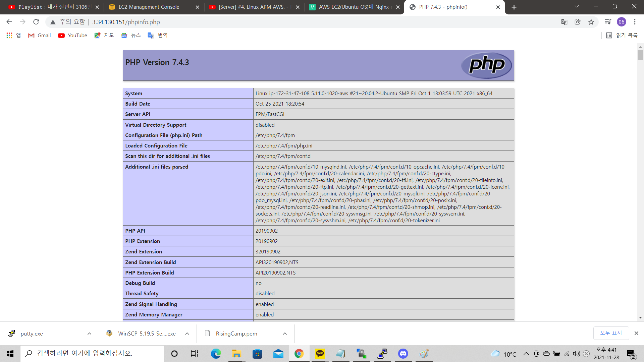Open Chrome three-dot menu
This screenshot has width=644, height=362.
pos(635,22)
